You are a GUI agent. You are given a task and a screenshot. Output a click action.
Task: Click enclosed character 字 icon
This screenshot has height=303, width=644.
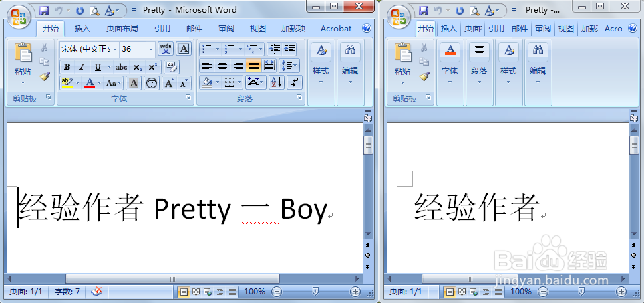152,83
